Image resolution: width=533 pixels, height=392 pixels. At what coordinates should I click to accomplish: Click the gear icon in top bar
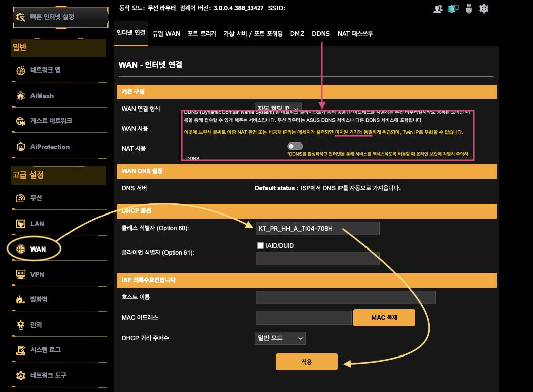coord(484,9)
